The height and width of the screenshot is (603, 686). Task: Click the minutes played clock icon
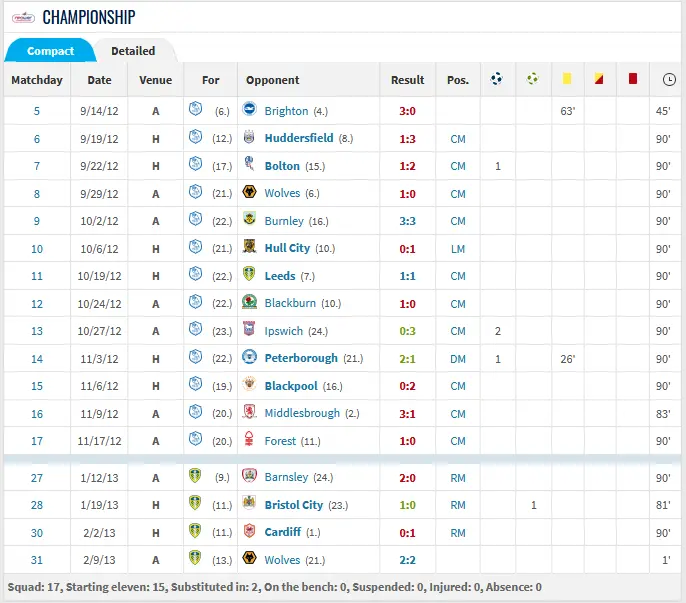(668, 79)
